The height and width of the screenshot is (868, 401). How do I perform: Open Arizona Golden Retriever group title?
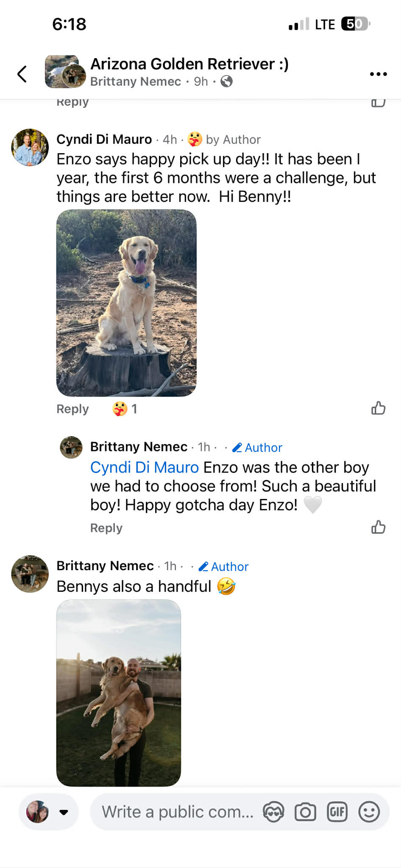click(x=189, y=64)
